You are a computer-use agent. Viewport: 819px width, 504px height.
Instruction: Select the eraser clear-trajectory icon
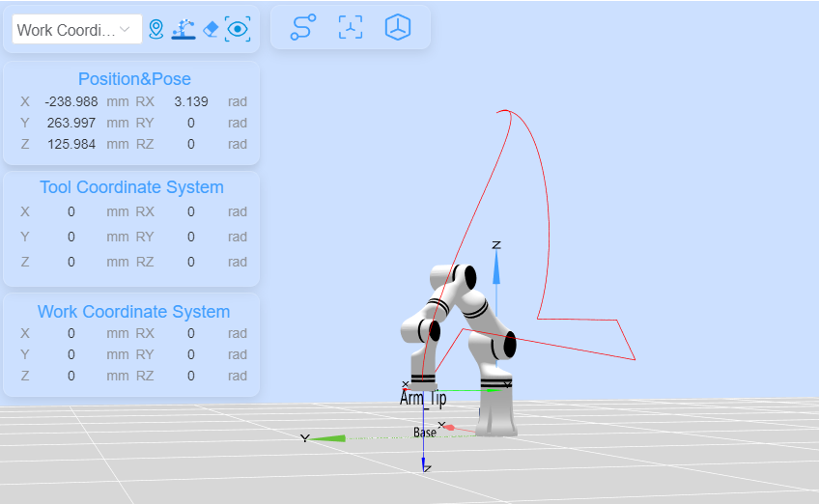[211, 29]
